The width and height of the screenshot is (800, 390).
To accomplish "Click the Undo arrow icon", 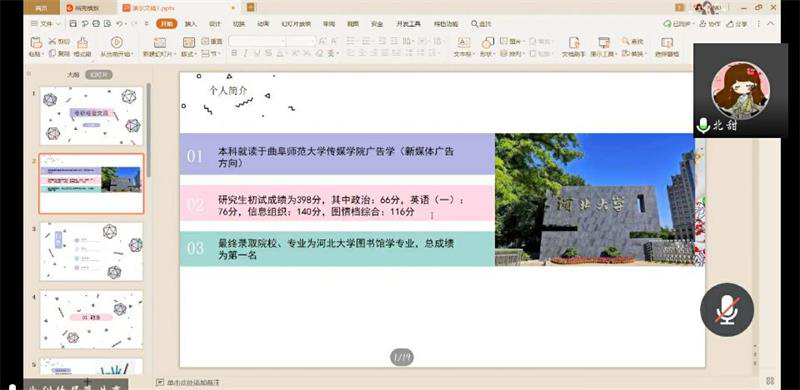I will (119, 23).
